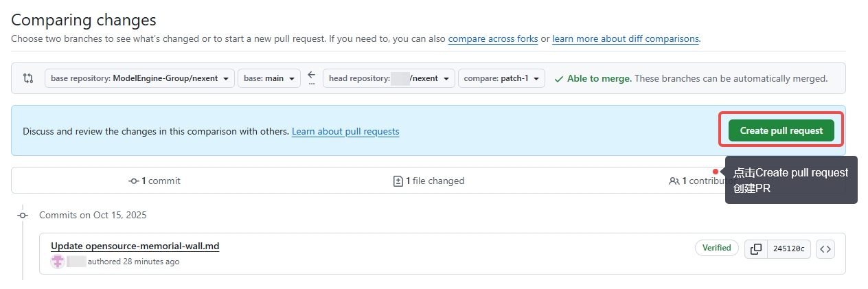Click the green Able to merge checkmark

click(559, 79)
